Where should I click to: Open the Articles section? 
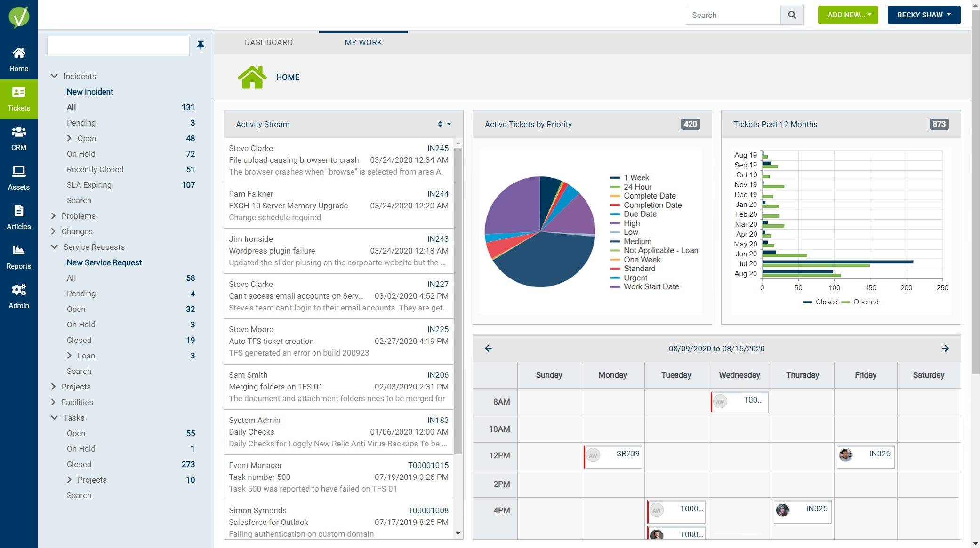click(x=18, y=217)
